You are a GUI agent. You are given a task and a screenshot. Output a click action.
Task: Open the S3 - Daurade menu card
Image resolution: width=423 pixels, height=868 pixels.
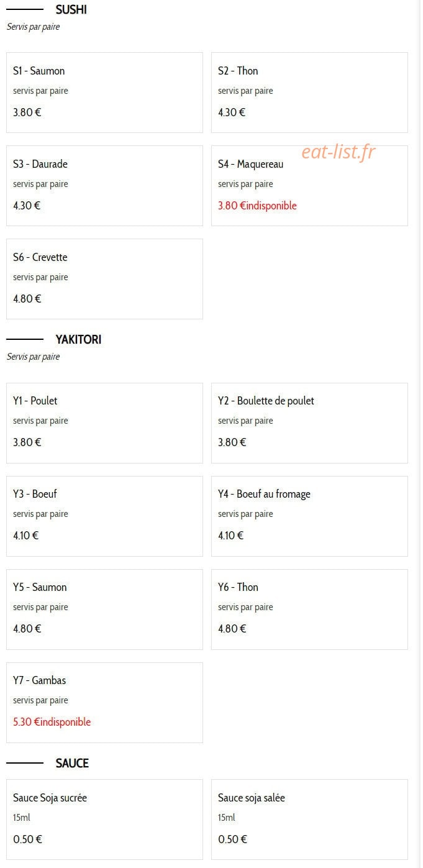104,186
